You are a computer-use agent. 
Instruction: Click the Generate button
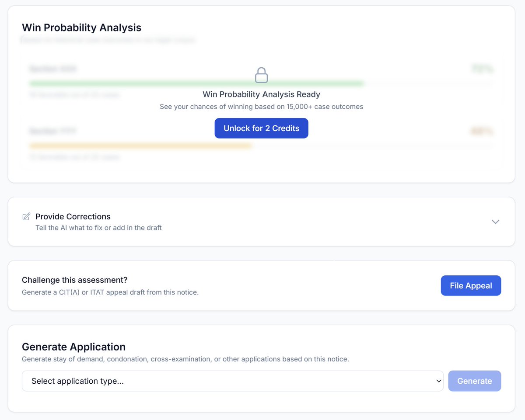(475, 381)
